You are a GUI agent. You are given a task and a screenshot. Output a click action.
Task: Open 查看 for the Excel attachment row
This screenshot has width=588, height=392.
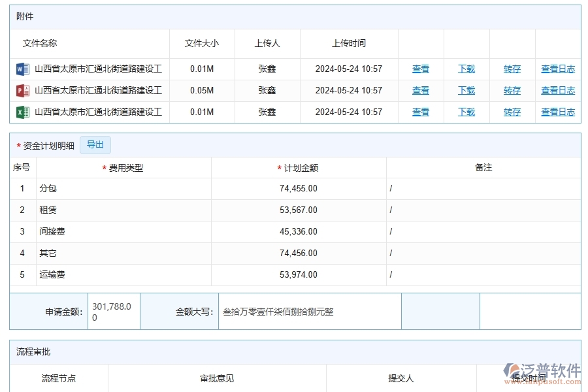[420, 112]
